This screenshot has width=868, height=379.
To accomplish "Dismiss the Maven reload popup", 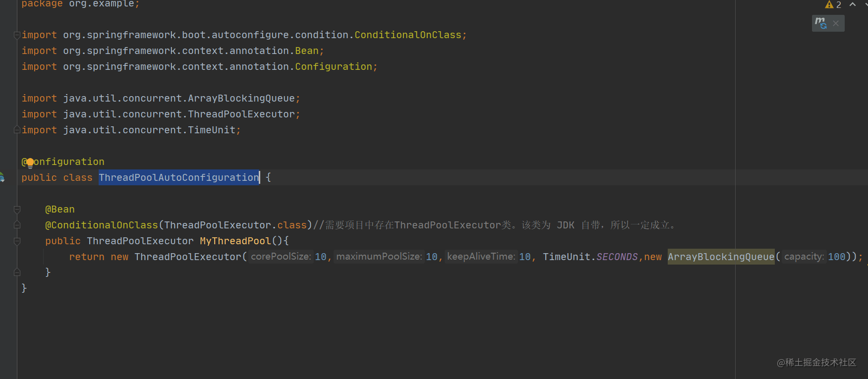I will coord(836,23).
